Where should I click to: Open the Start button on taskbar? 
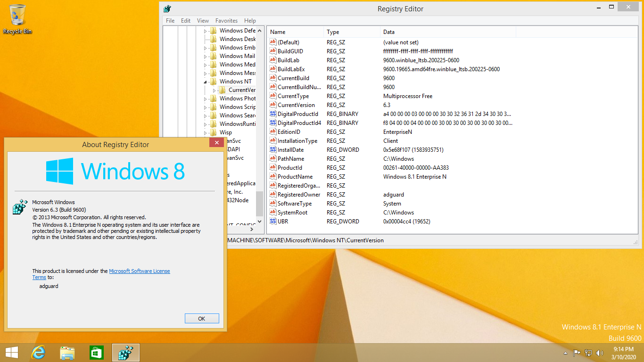[x=11, y=353]
